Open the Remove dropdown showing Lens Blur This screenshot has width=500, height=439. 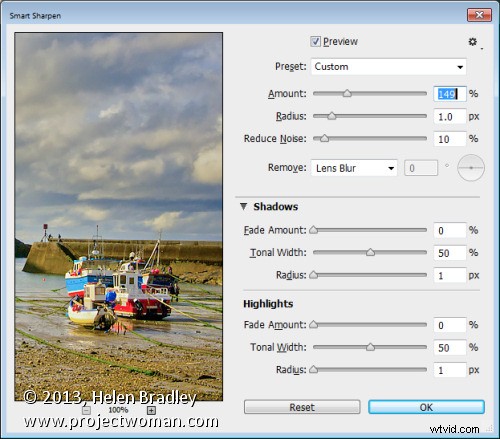tap(354, 168)
